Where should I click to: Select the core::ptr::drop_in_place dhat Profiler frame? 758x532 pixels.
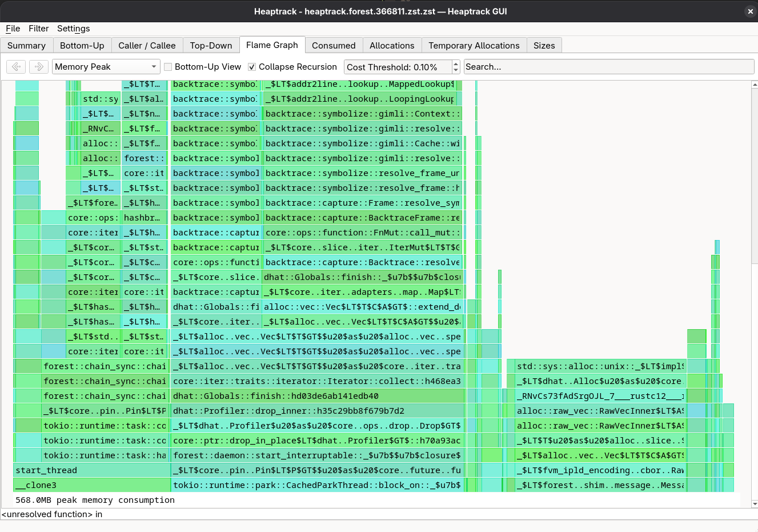[x=318, y=441]
